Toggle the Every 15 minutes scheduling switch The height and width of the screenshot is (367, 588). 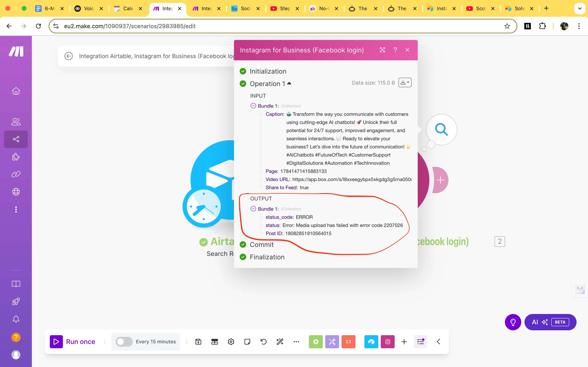pos(124,342)
